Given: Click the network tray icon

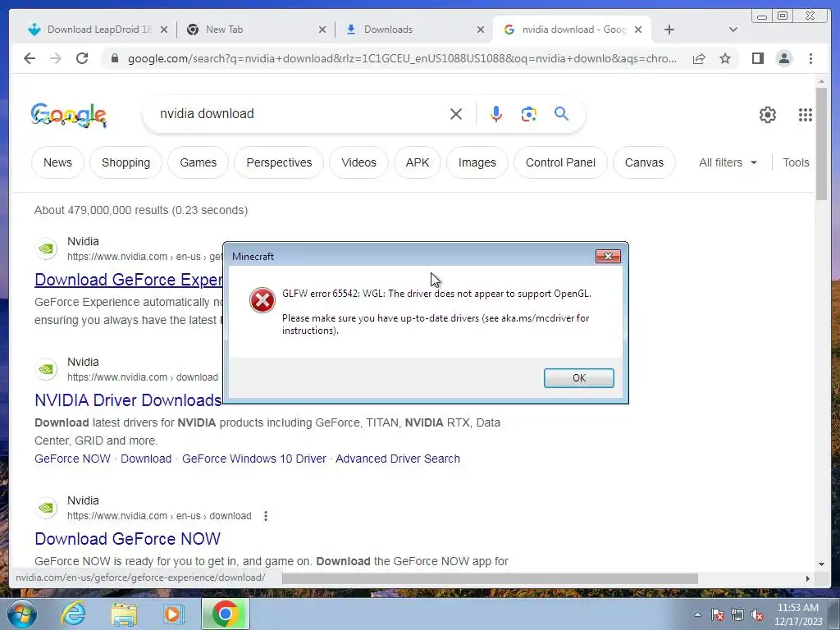Looking at the screenshot, I should point(737,614).
